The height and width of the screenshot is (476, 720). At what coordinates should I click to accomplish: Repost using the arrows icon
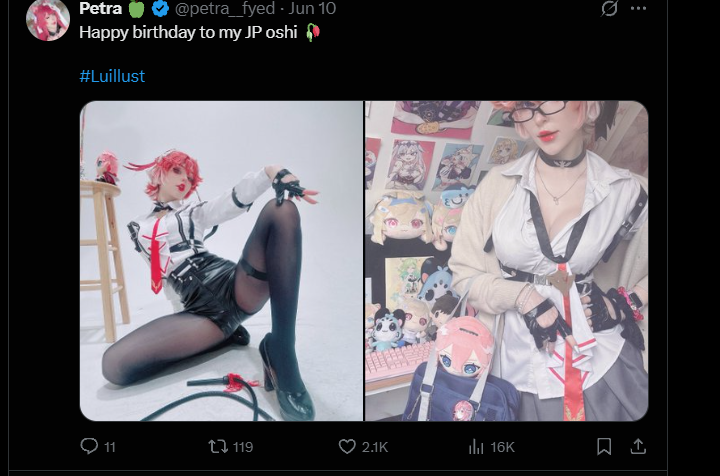point(218,446)
